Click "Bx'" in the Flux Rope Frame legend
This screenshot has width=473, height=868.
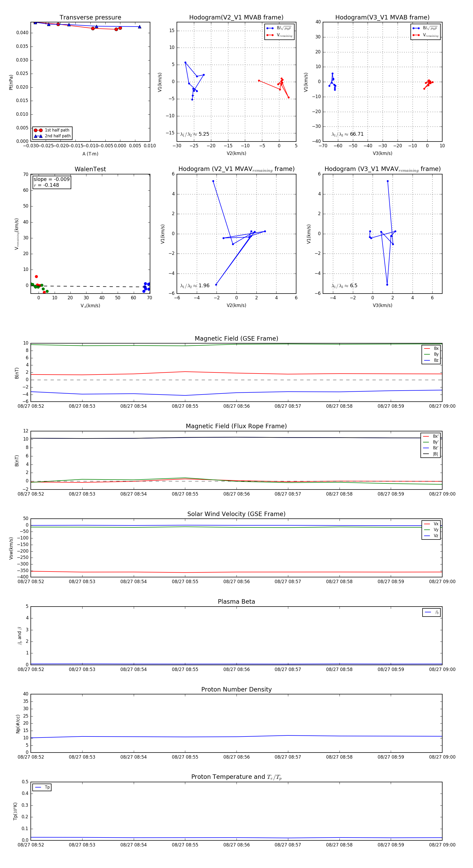[436, 436]
